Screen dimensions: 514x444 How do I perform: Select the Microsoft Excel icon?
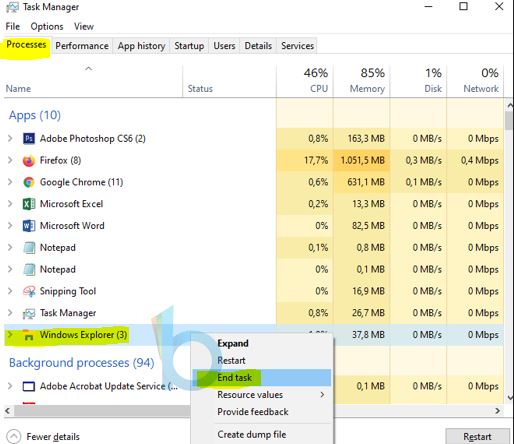29,204
